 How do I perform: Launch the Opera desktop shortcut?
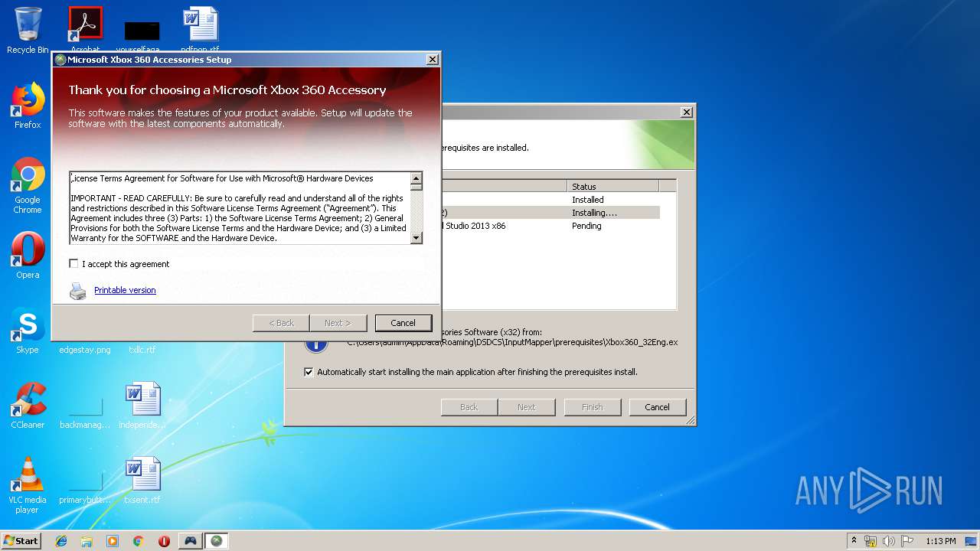pyautogui.click(x=28, y=256)
